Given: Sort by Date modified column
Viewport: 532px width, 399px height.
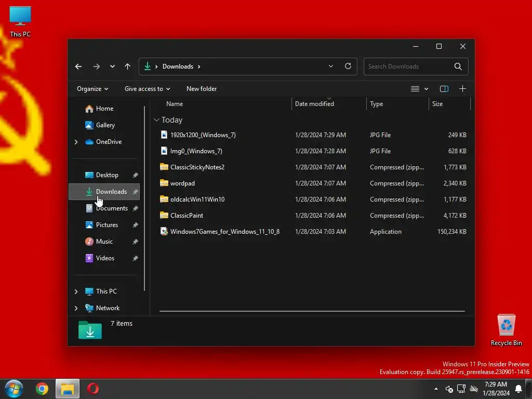Looking at the screenshot, I should 314,104.
